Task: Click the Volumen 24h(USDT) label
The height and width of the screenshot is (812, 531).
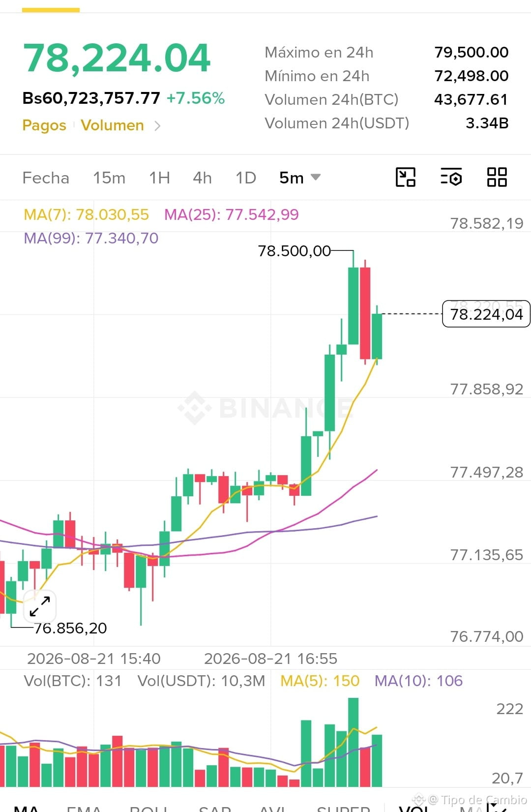Action: point(337,123)
